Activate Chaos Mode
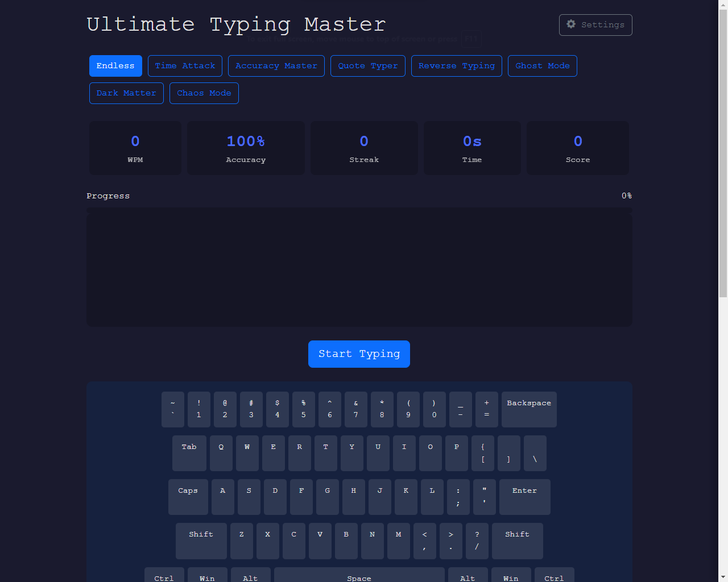 click(204, 93)
